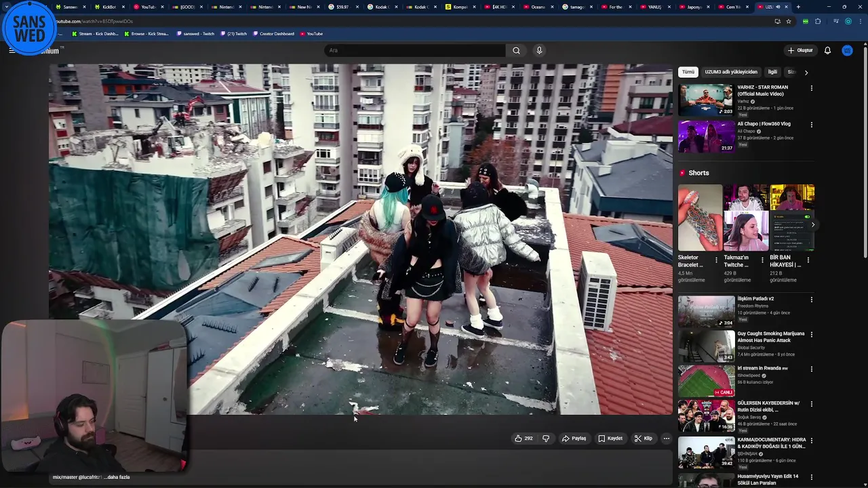Open the browser extensions puzzle icon
This screenshot has height=488, width=868.
click(818, 21)
